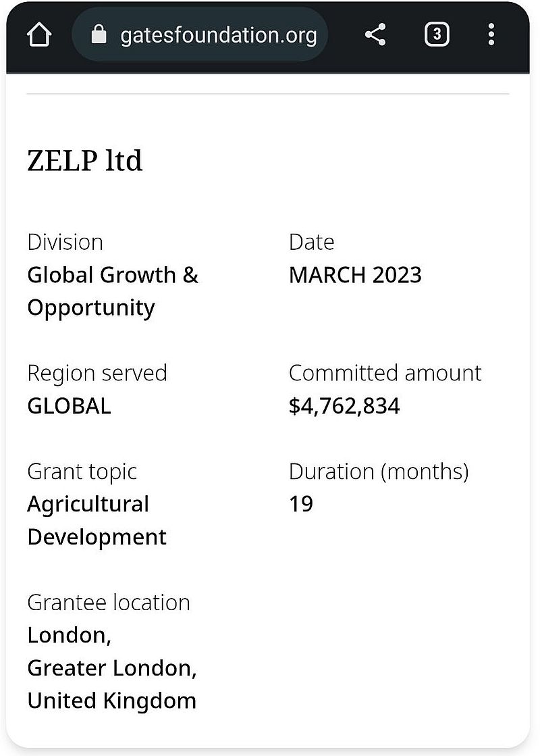The image size is (540, 756).
Task: Open the tab switcher showing 3 tabs
Action: [437, 34]
